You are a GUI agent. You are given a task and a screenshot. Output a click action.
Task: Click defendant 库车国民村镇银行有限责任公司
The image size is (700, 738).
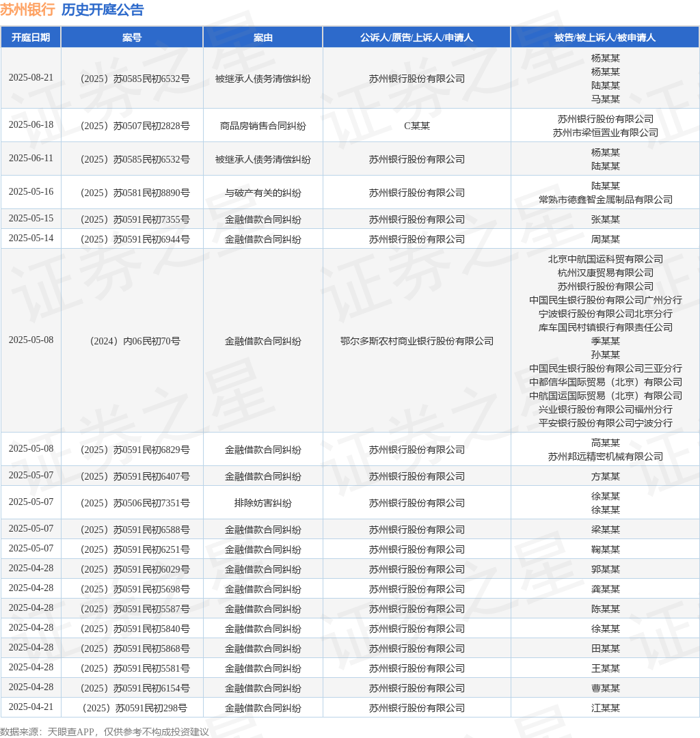pyautogui.click(x=606, y=327)
